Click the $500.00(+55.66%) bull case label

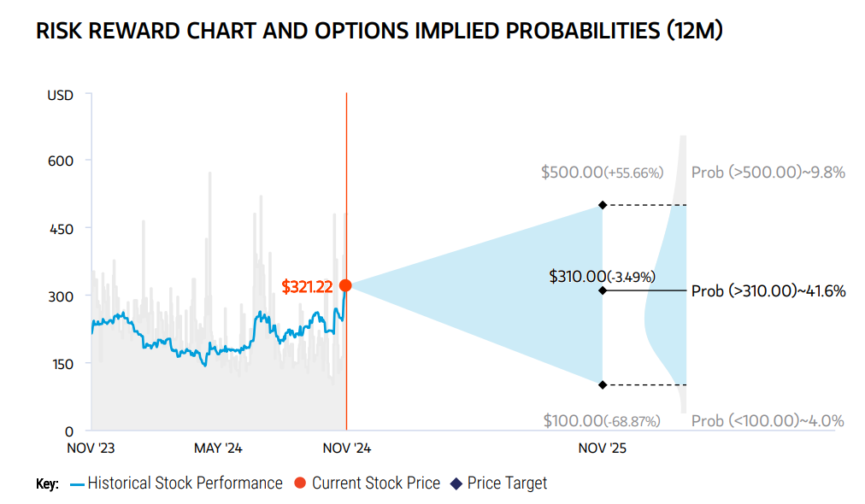[602, 173]
